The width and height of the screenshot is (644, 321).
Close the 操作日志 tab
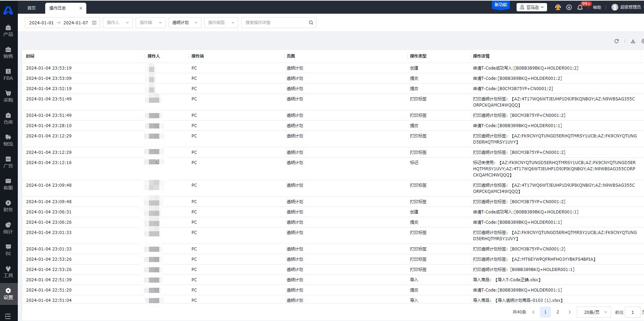(81, 8)
